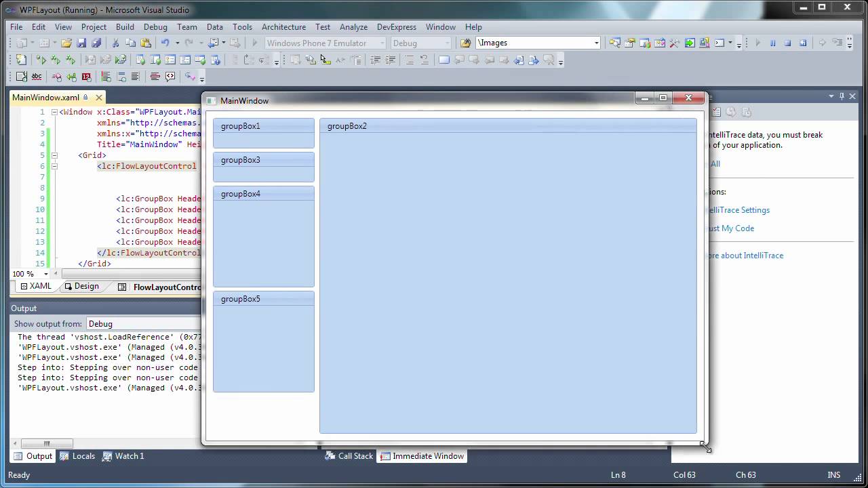Click the Navigate Backward icon
The image size is (868, 488).
tap(213, 43)
